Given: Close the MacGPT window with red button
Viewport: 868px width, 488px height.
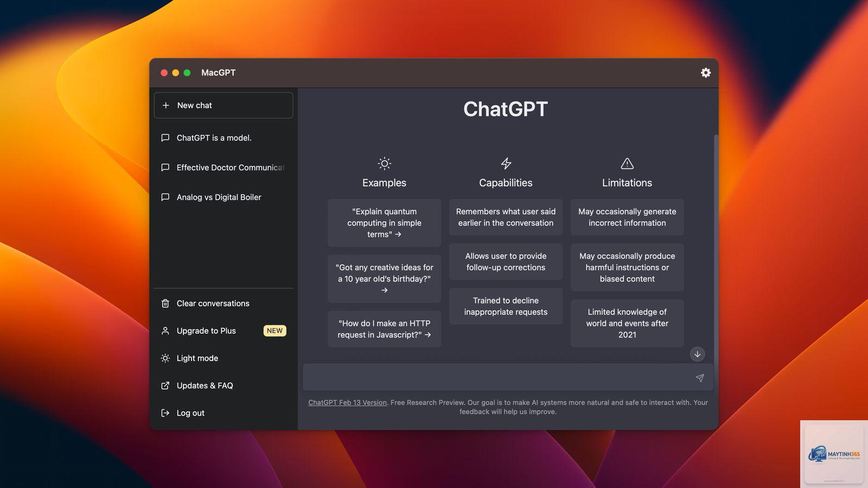Looking at the screenshot, I should click(164, 73).
